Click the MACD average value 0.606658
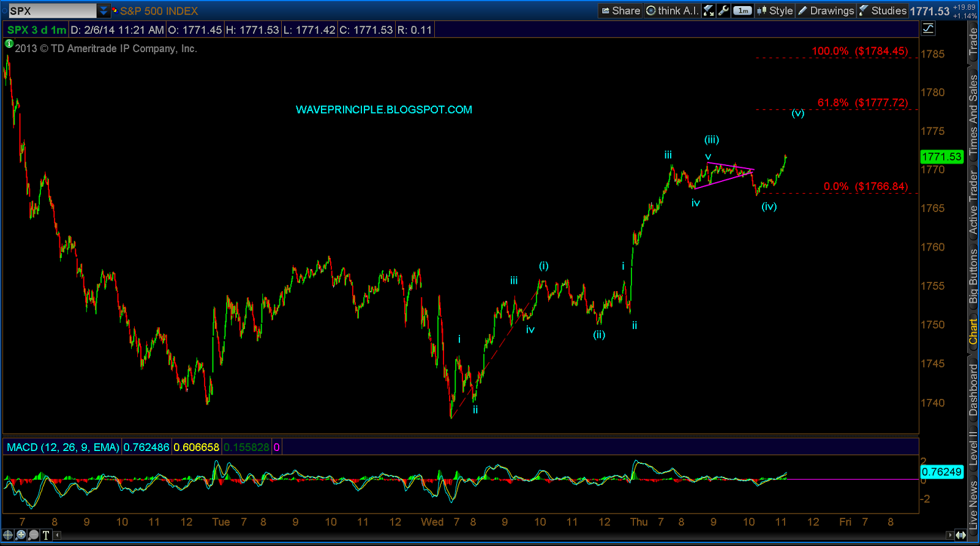This screenshot has width=980, height=546. 196,447
